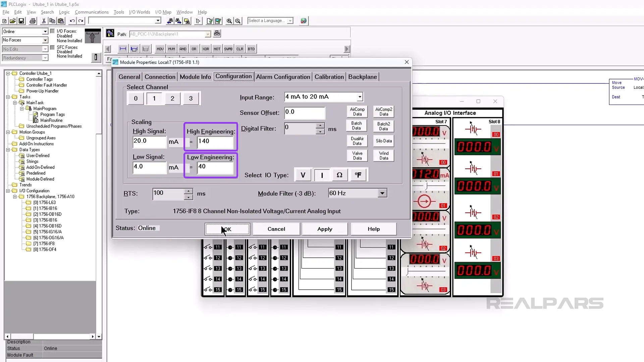The width and height of the screenshot is (644, 362).
Task: Click the Apply button
Action: [x=324, y=229]
